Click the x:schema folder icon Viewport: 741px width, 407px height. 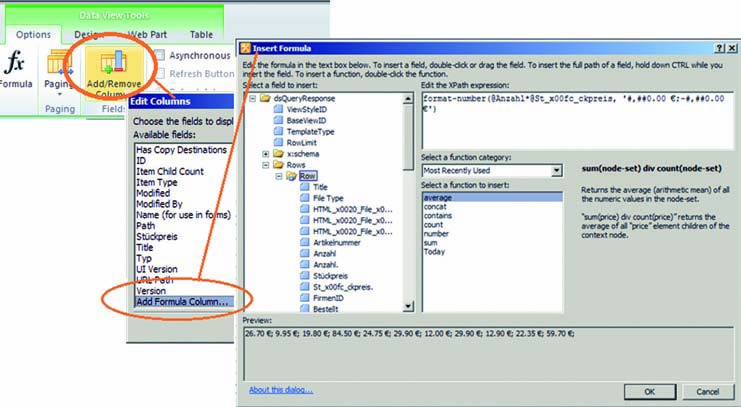pyautogui.click(x=278, y=154)
